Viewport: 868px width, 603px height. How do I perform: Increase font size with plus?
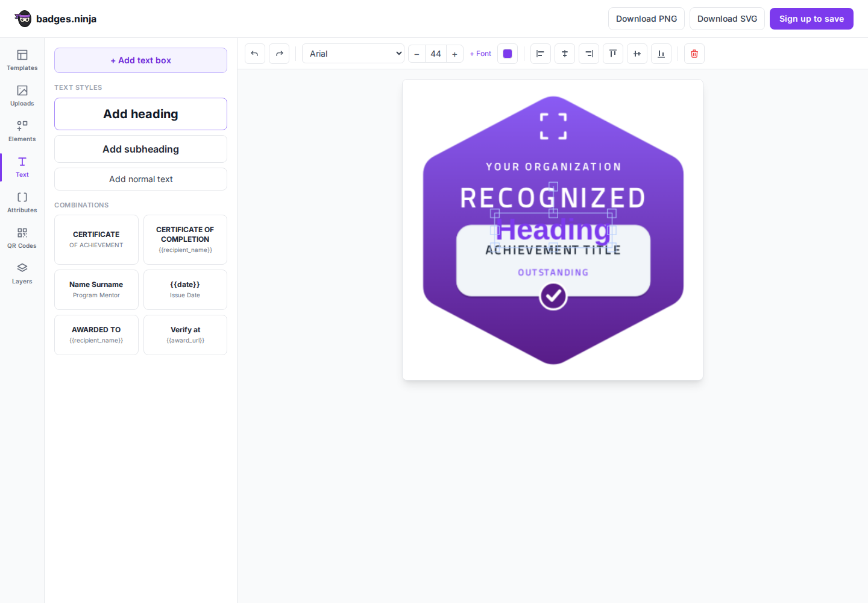pos(454,54)
